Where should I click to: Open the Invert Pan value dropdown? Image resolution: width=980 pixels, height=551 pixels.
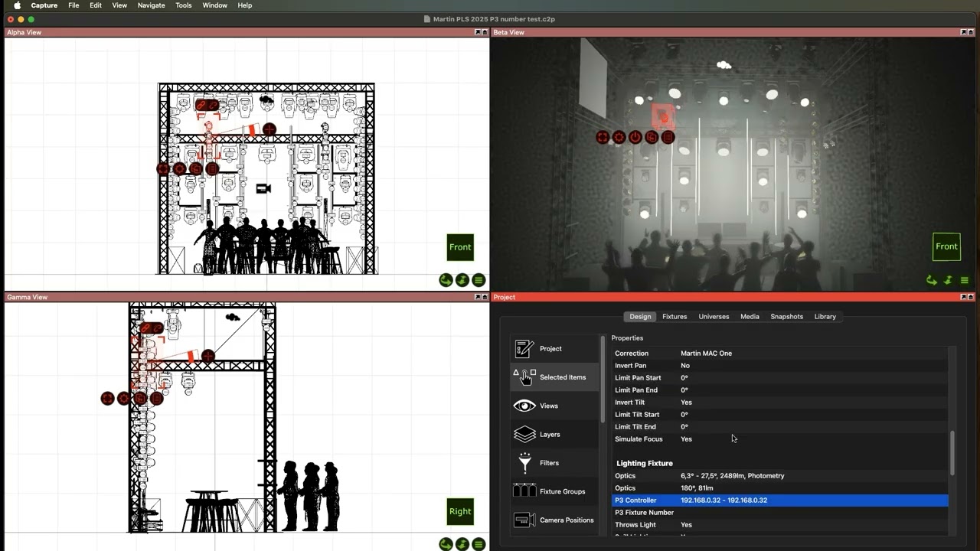click(x=685, y=365)
